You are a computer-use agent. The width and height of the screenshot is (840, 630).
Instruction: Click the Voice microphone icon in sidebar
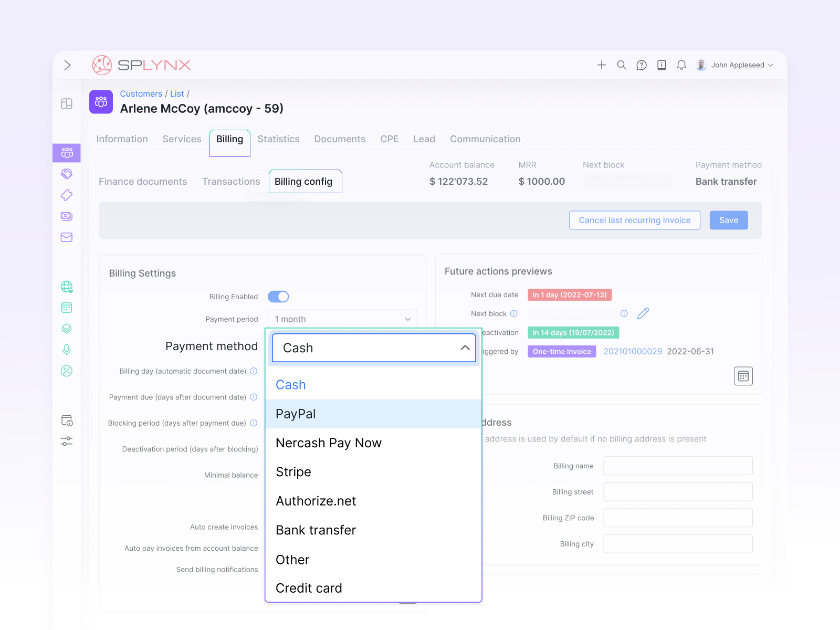(x=67, y=349)
